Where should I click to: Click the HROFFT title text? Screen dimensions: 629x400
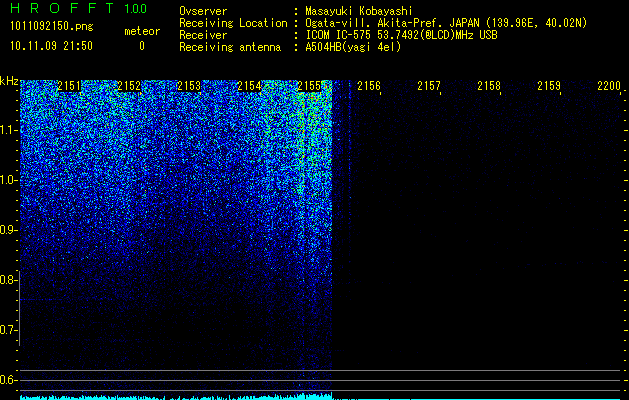coord(62,8)
